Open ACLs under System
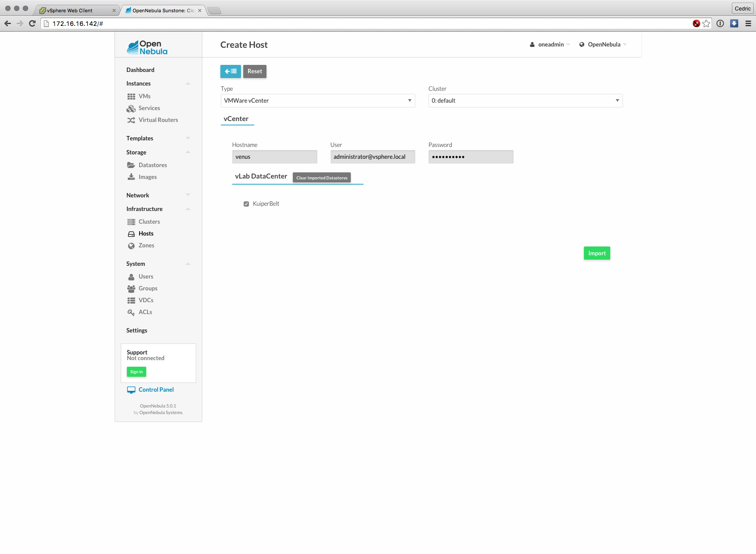This screenshot has height=554, width=756. [x=145, y=312]
